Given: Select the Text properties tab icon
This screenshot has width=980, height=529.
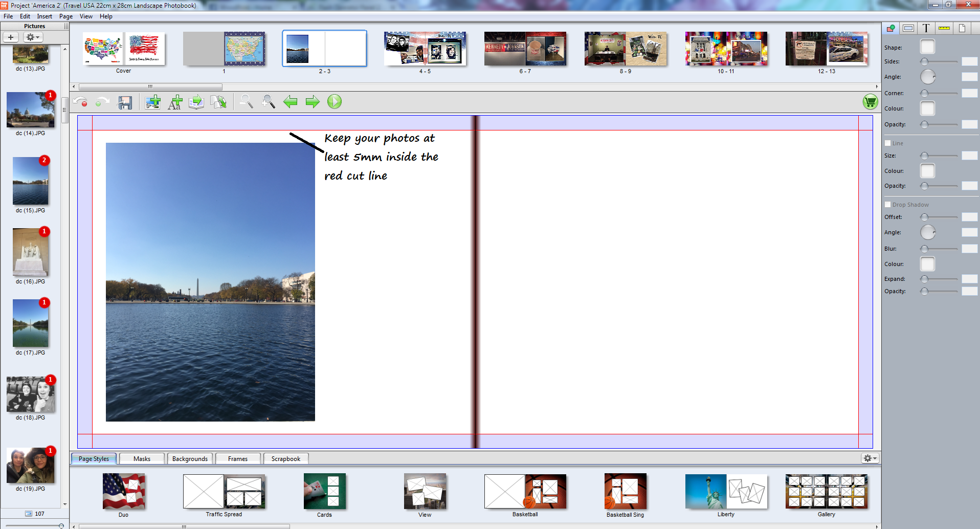Looking at the screenshot, I should click(x=926, y=28).
